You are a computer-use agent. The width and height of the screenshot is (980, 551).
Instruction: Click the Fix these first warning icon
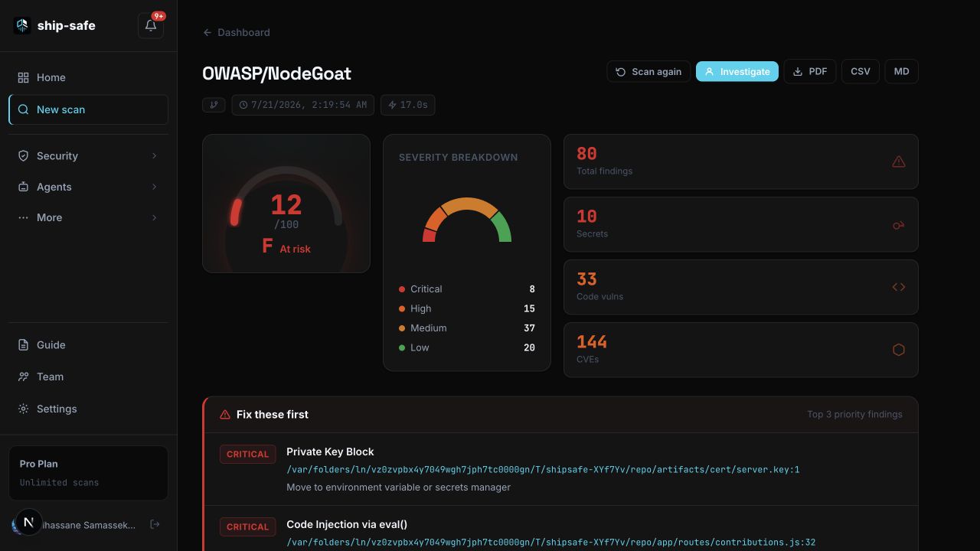tap(225, 414)
